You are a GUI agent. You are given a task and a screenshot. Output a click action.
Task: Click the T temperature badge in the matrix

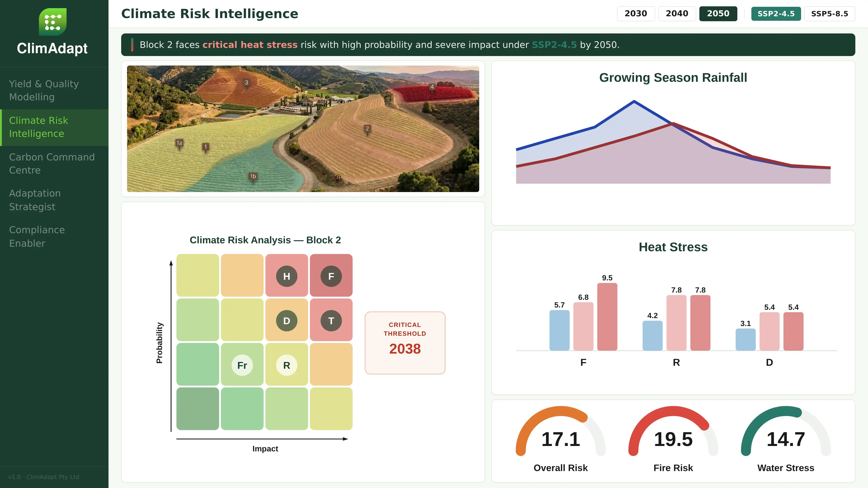click(331, 321)
